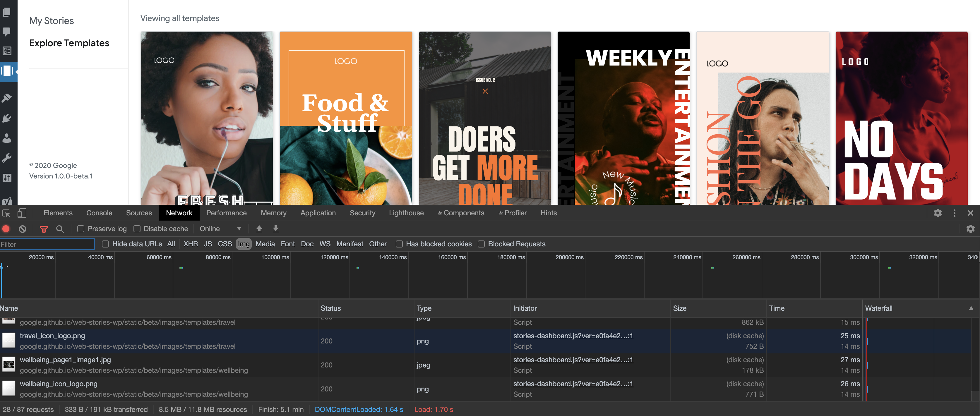Sort requests by the Name column
The image size is (980, 416).
point(159,308)
